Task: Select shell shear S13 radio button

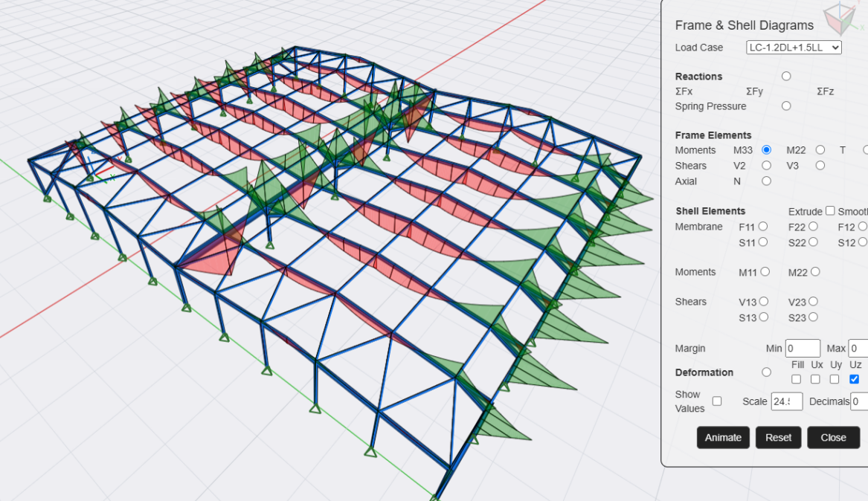Action: 763,317
